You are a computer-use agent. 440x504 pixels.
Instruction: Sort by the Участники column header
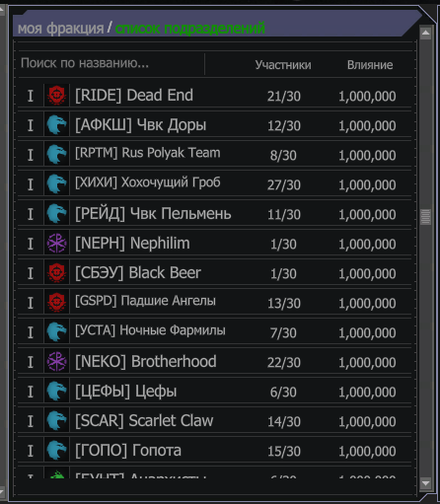pyautogui.click(x=283, y=65)
